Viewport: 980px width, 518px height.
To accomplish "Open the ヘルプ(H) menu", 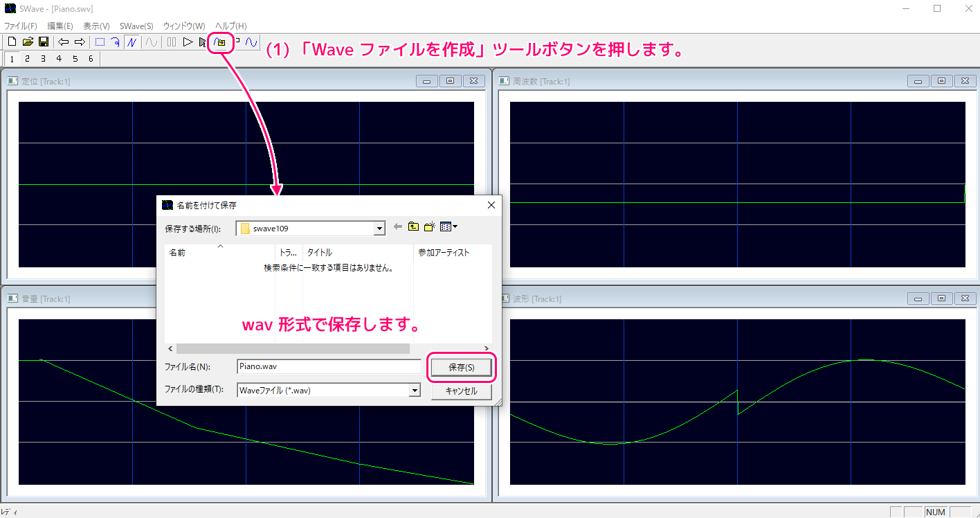I will point(230,26).
